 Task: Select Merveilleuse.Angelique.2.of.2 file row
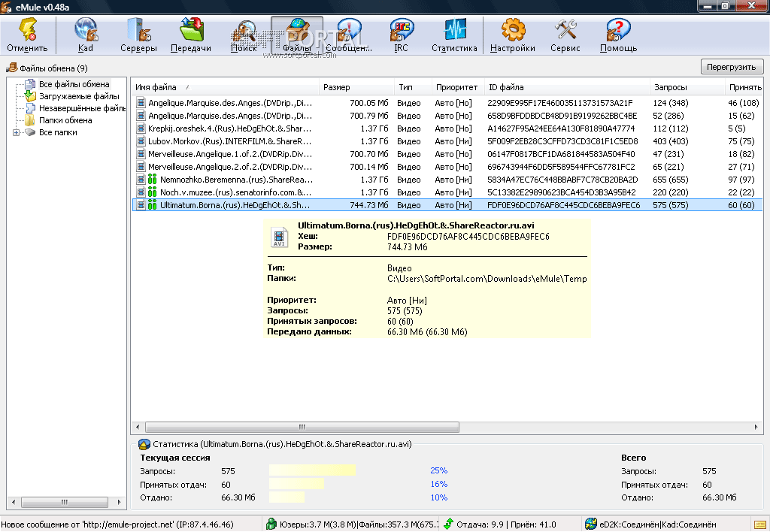click(x=447, y=167)
